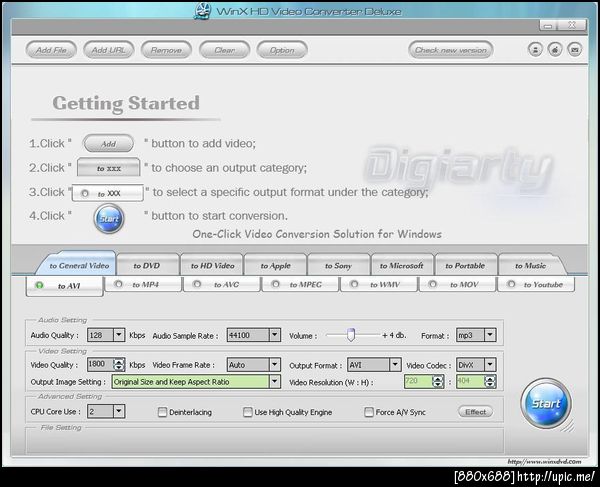Viewport: 600px width, 487px height.
Task: Click the Volume slider handle
Action: (x=351, y=334)
